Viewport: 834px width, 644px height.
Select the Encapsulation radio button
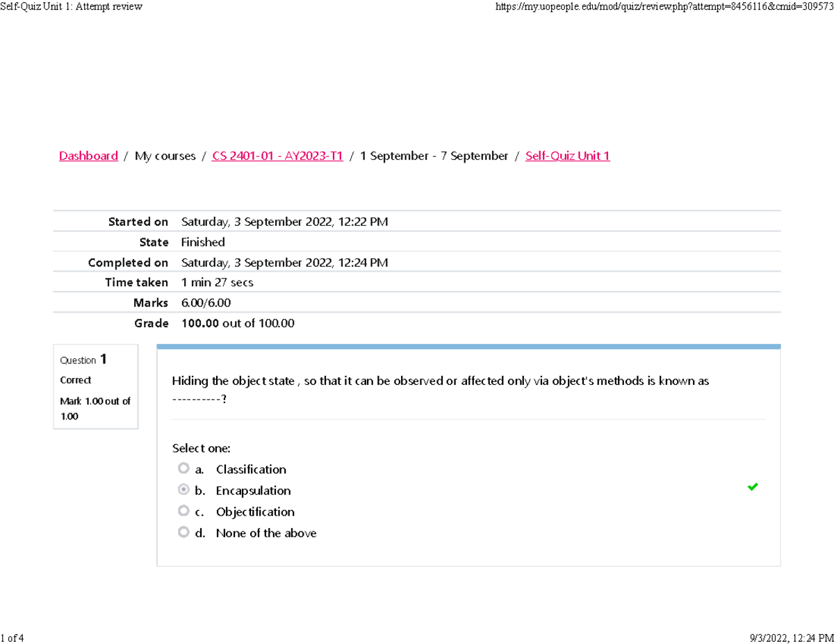pos(183,490)
